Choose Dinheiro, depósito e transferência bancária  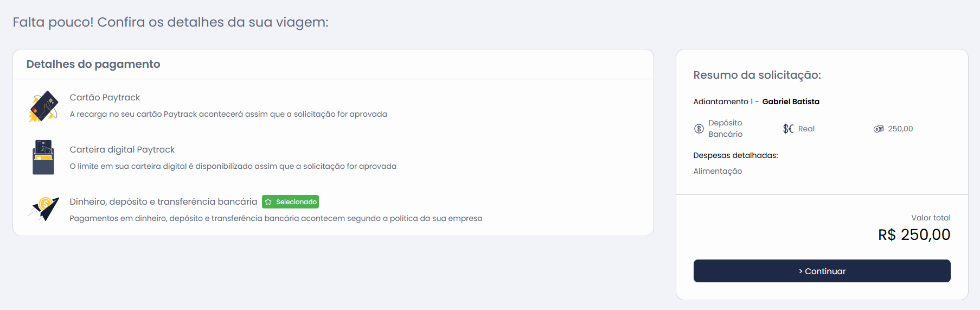click(x=163, y=201)
